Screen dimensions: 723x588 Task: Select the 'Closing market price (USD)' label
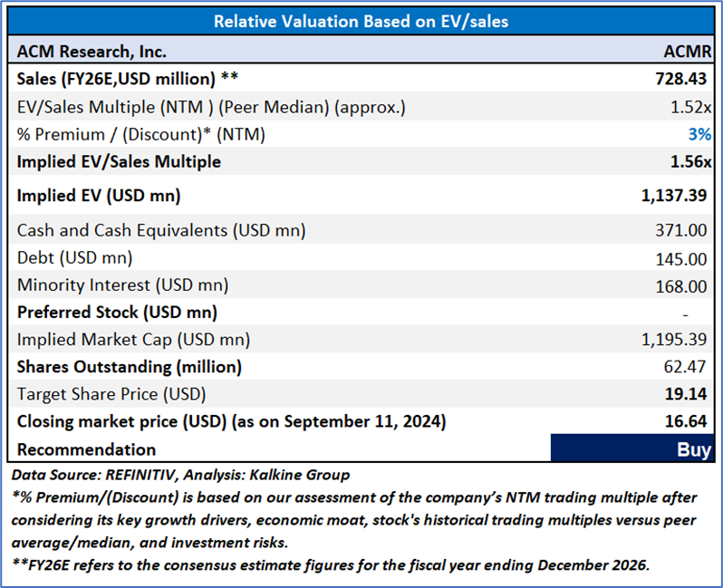click(231, 421)
